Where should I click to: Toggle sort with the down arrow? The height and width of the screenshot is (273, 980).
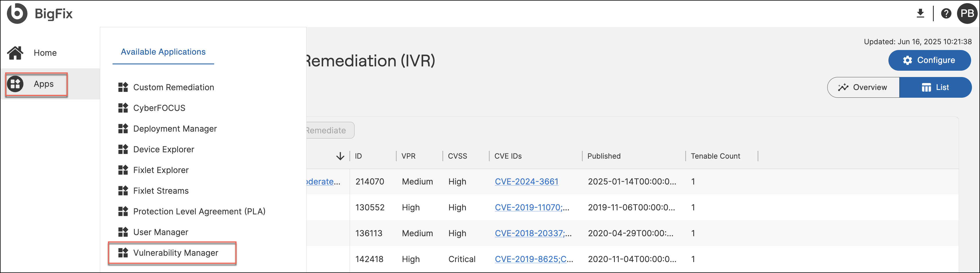[340, 156]
